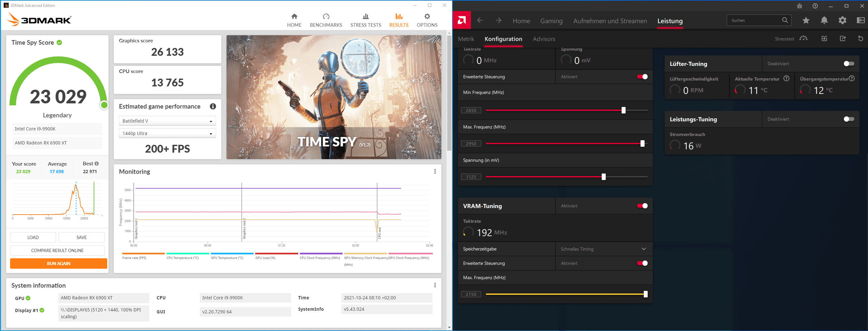Screen dimensions: 868x331
Task: Open the OPTIONS gear in 3DMark
Action: (x=427, y=17)
